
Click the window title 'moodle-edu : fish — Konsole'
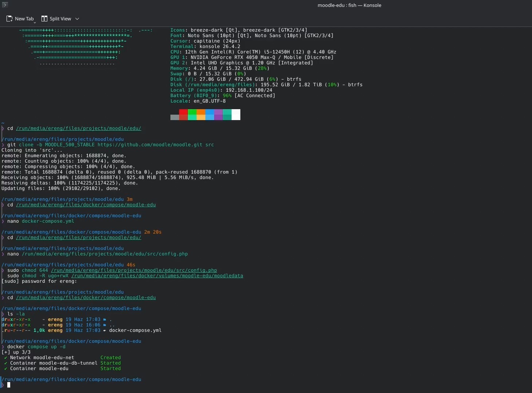[x=349, y=5]
